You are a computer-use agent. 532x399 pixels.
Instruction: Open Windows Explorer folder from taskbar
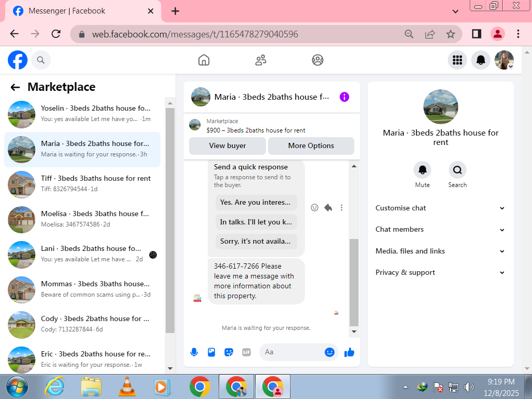[91, 387]
